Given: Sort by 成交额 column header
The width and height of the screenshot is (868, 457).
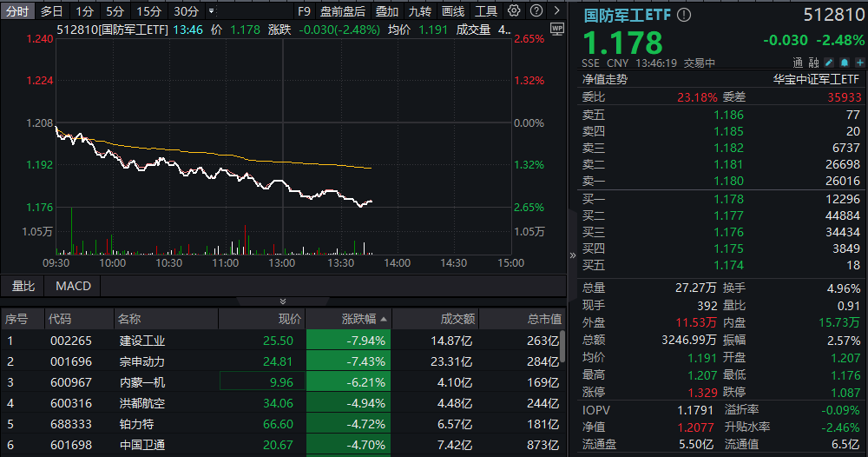Looking at the screenshot, I should tap(457, 319).
